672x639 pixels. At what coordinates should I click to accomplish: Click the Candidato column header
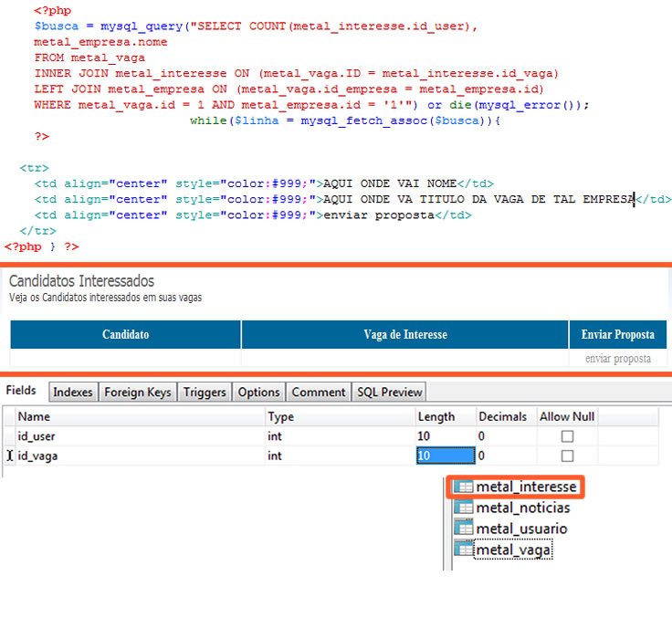(x=125, y=334)
